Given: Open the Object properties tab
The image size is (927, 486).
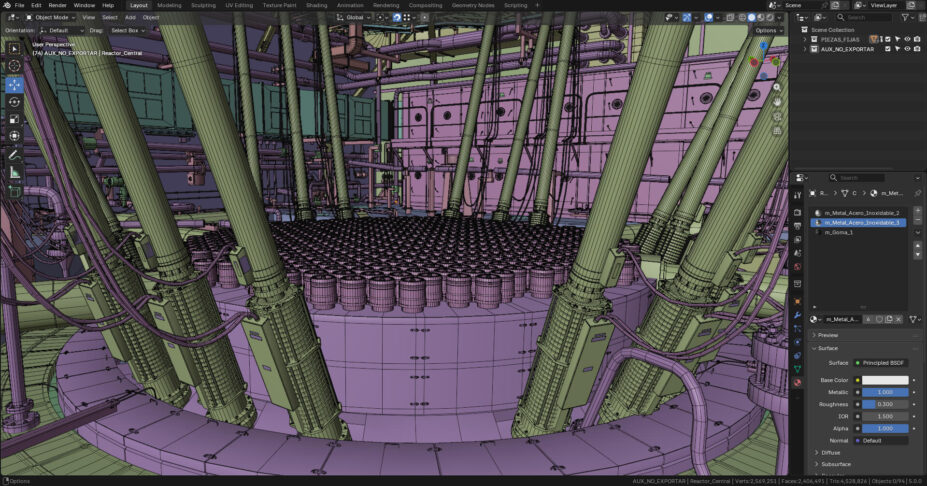Looking at the screenshot, I should [798, 302].
